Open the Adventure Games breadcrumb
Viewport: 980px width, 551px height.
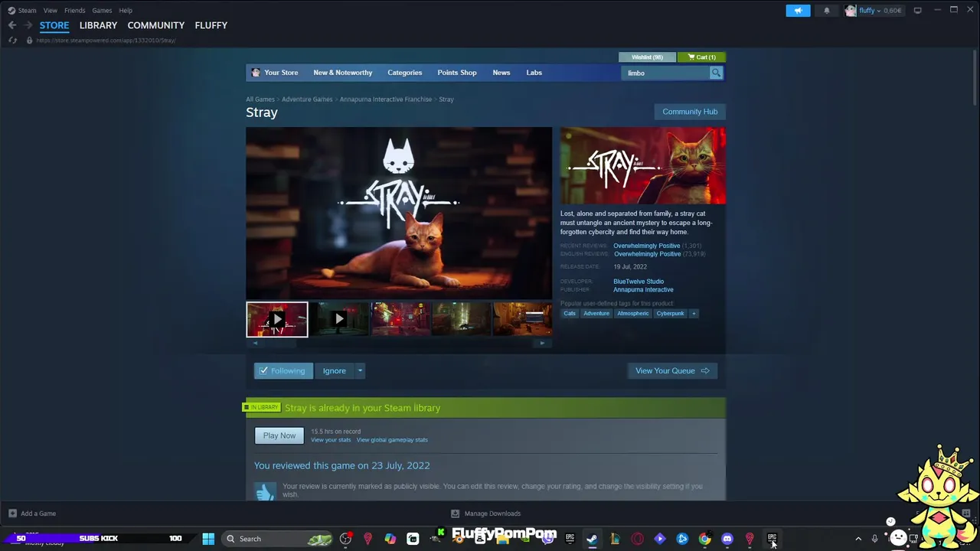[307, 99]
